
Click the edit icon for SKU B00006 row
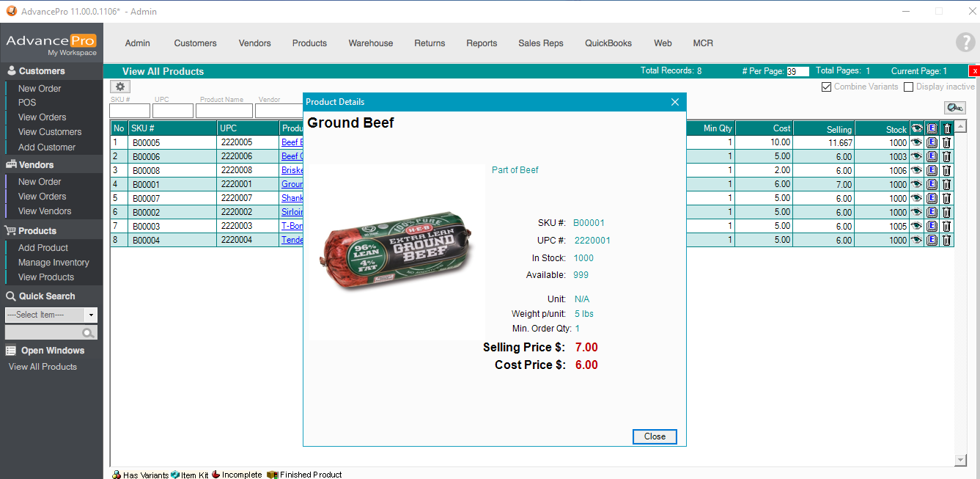[x=932, y=157]
